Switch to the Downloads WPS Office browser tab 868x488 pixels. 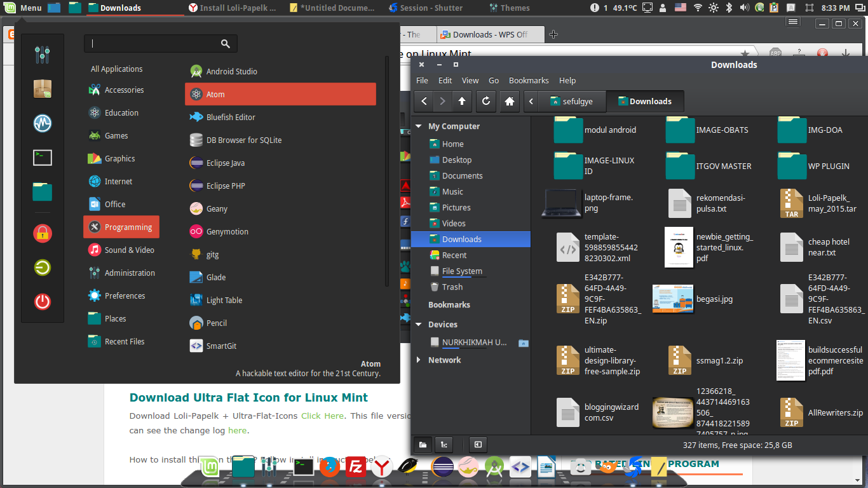click(x=490, y=35)
